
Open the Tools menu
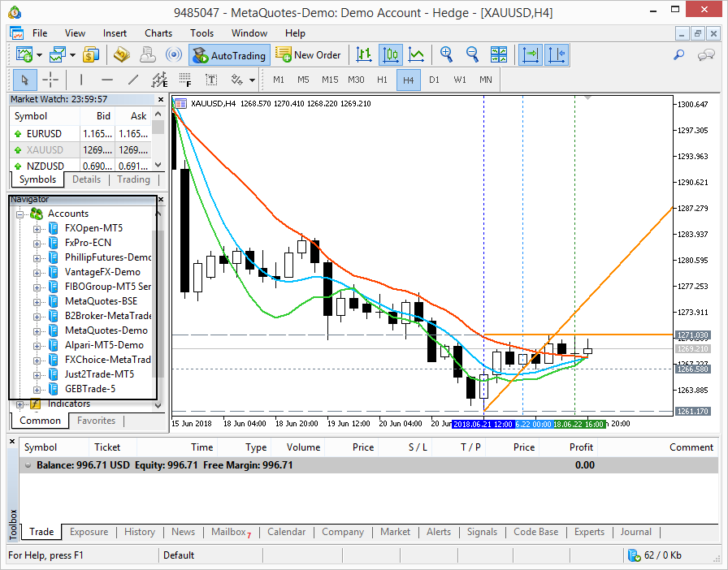202,33
